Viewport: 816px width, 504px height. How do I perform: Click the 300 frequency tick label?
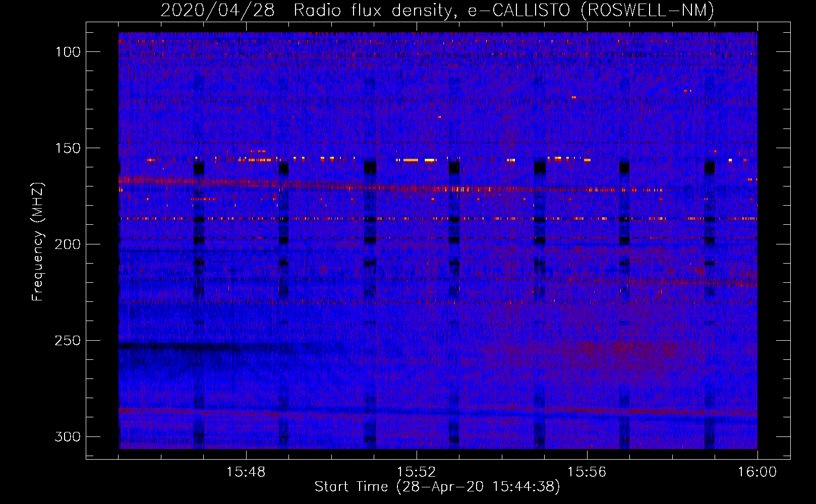68,436
